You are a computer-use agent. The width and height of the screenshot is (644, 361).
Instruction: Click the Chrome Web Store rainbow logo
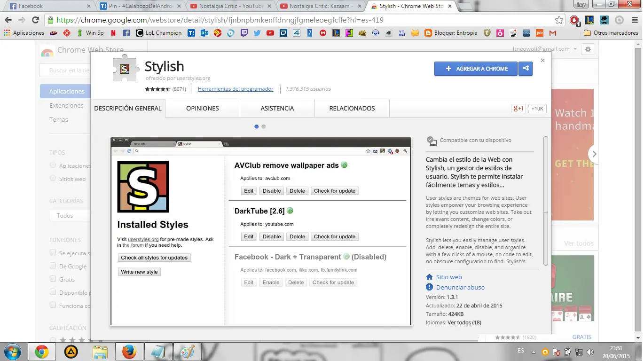[x=47, y=51]
